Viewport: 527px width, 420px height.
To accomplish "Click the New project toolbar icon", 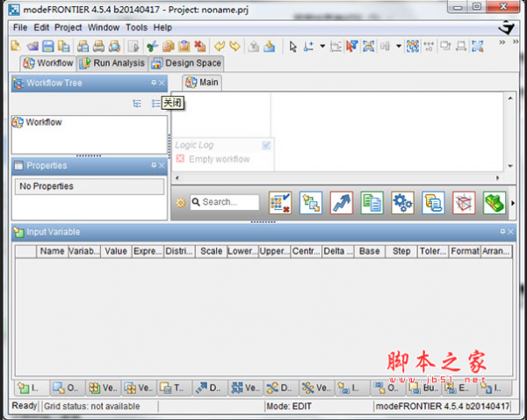I will (16, 46).
